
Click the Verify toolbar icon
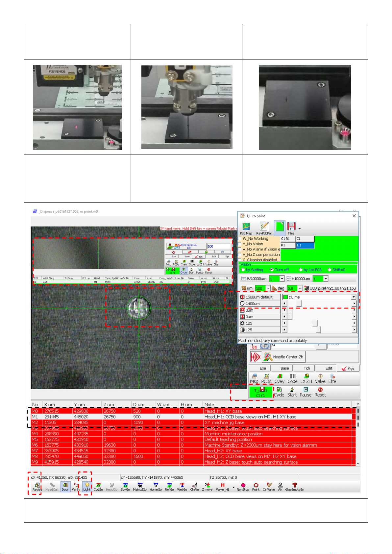point(76,487)
